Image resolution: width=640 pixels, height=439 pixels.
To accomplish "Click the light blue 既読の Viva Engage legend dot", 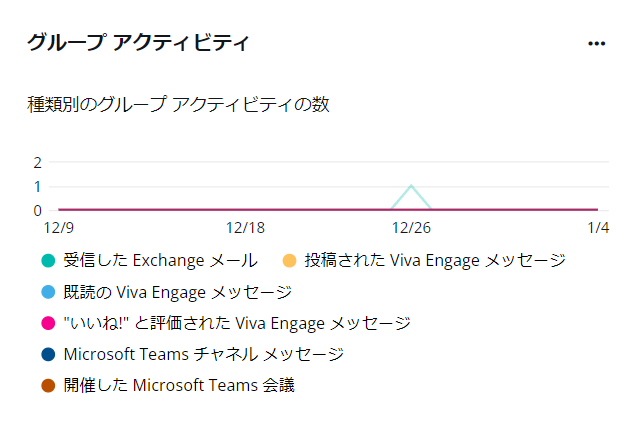I will click(48, 292).
